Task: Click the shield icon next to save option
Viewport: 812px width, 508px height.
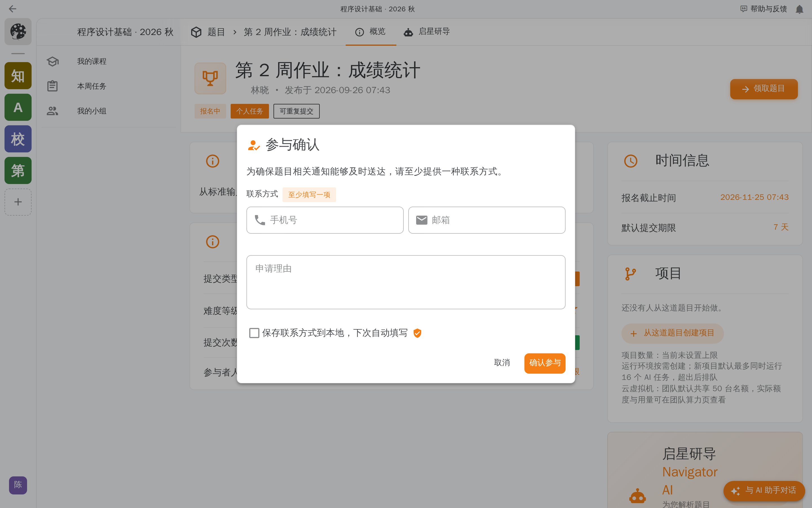Action: pos(417,333)
